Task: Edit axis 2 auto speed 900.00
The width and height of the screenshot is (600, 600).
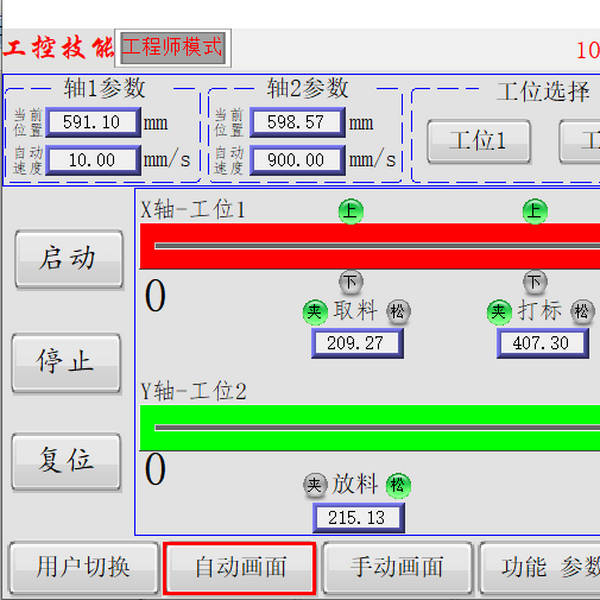Action: pos(297,160)
